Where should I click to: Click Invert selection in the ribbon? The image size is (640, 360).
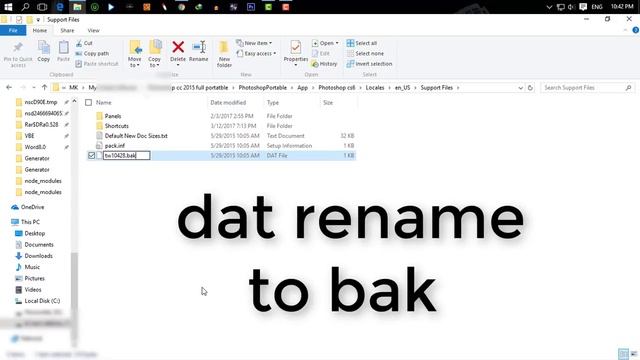coord(369,64)
